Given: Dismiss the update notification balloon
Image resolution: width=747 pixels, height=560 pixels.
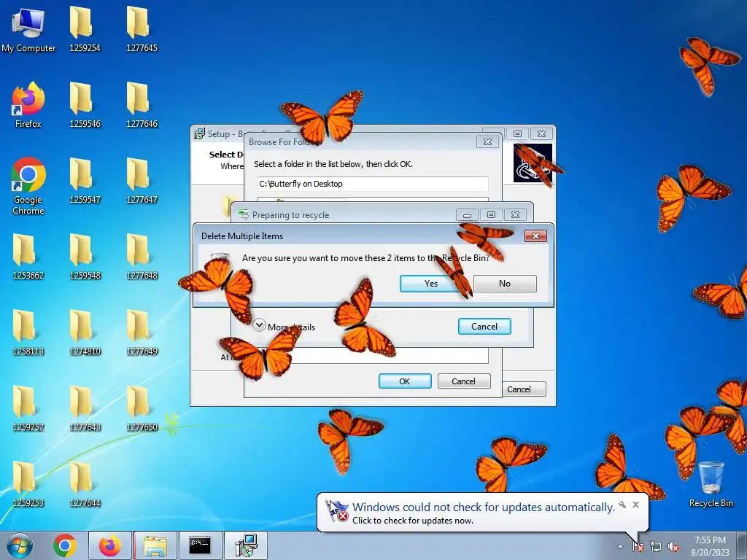Looking at the screenshot, I should [x=635, y=505].
